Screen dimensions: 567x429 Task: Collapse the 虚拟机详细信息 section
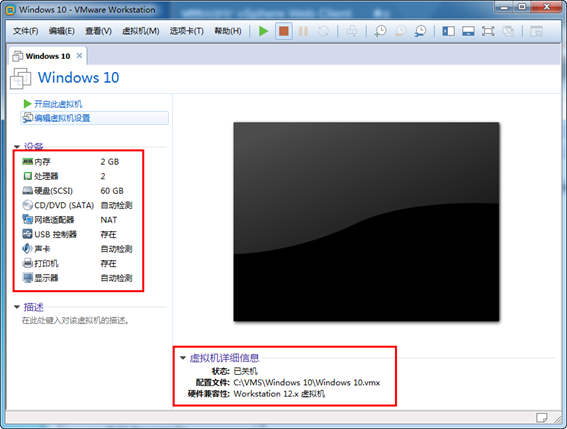click(x=183, y=358)
